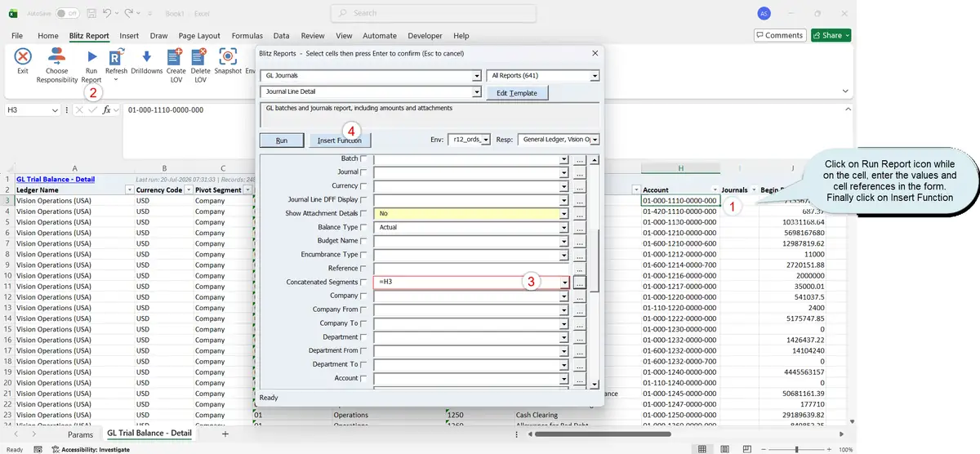Screen dimensions: 980x454
Task: Open the Balance Type Actual dropdown
Action: (x=563, y=228)
